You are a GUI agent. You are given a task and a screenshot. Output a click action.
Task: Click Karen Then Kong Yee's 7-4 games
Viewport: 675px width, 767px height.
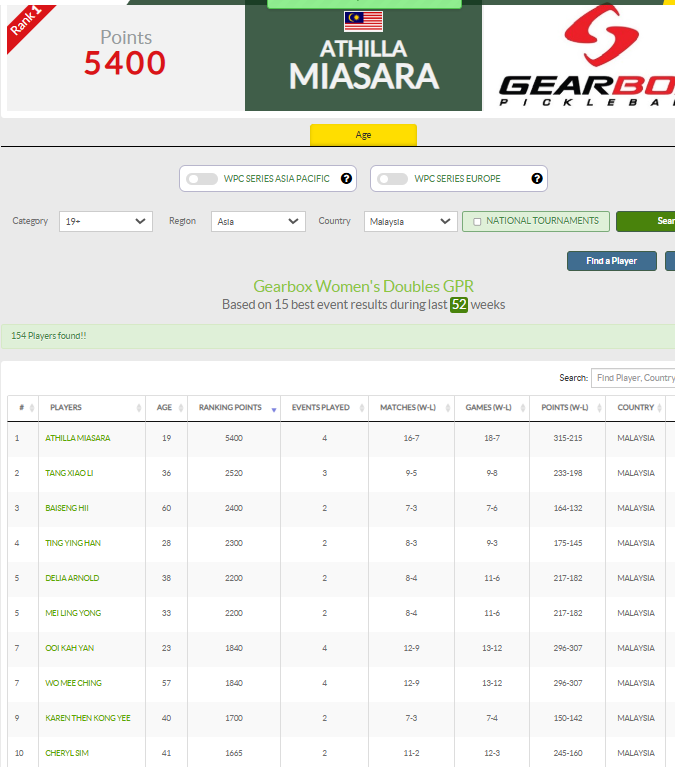point(492,718)
